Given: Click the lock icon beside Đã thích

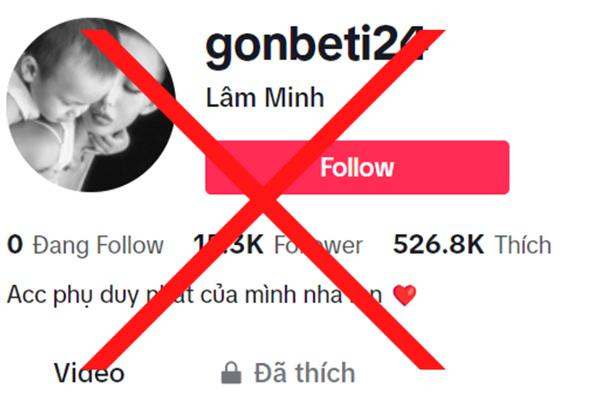Looking at the screenshot, I should click(x=232, y=372).
